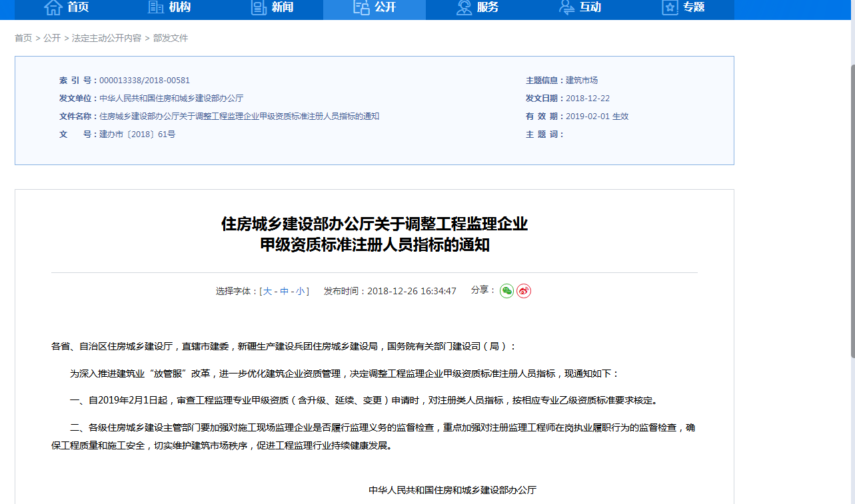Set font size to small 小
The image size is (855, 504).
[301, 292]
